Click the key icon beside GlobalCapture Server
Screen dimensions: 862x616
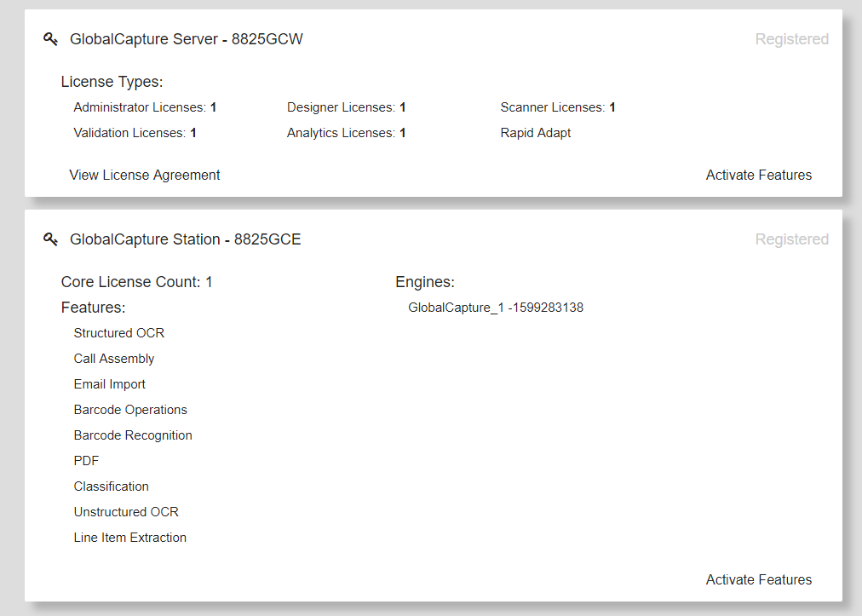(50, 38)
